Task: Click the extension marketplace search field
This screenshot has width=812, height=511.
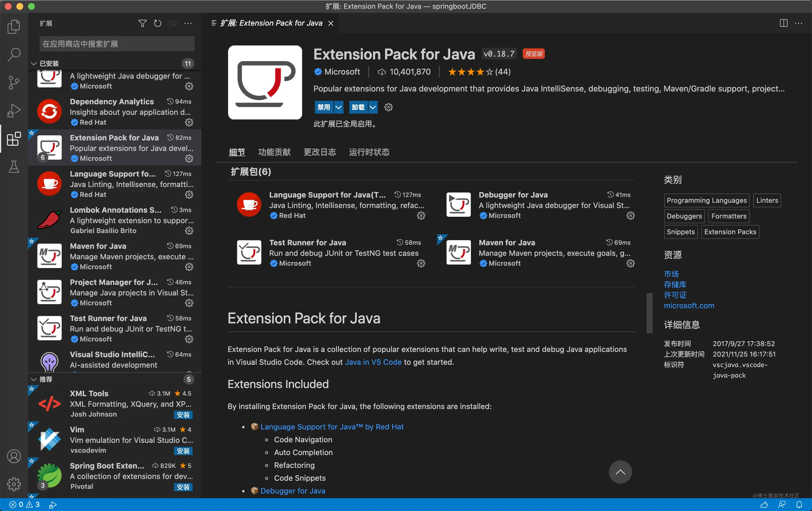Action: (117, 44)
